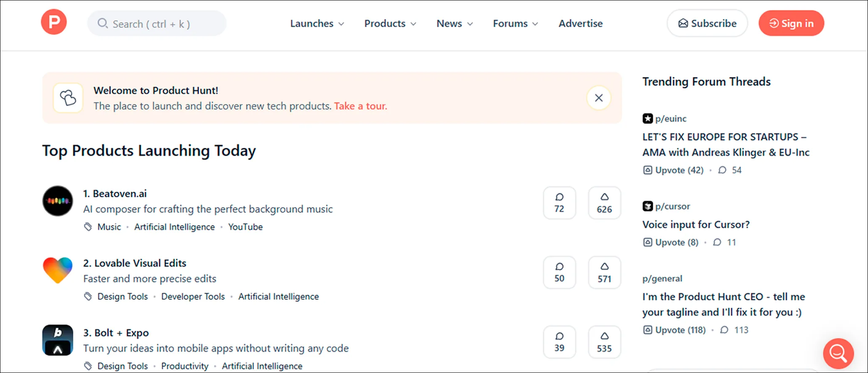Open the Lovable heart logo
The image size is (868, 373).
(x=58, y=270)
